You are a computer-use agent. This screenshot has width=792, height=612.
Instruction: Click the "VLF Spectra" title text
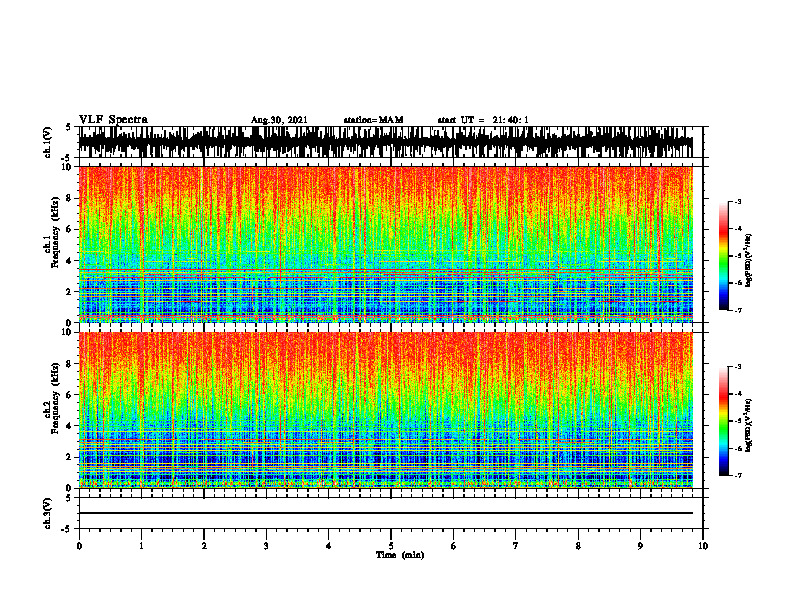(113, 120)
